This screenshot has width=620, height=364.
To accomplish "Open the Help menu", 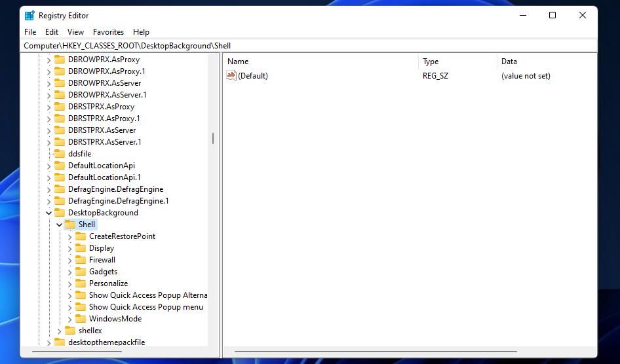I will pyautogui.click(x=141, y=32).
